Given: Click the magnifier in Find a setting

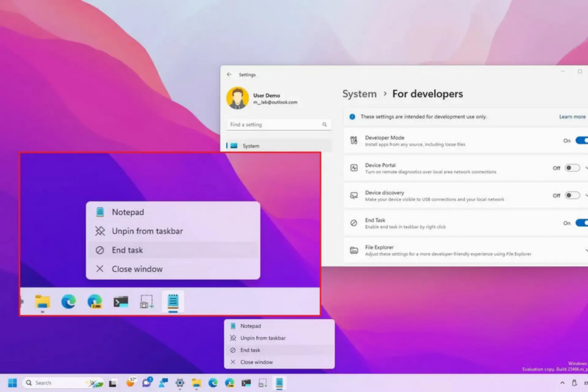Looking at the screenshot, I should tap(324, 125).
